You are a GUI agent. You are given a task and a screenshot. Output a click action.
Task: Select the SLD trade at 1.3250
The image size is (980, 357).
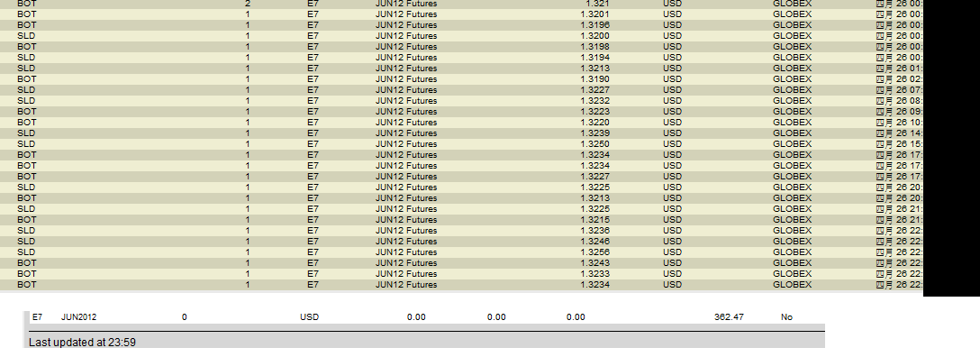[x=461, y=144]
